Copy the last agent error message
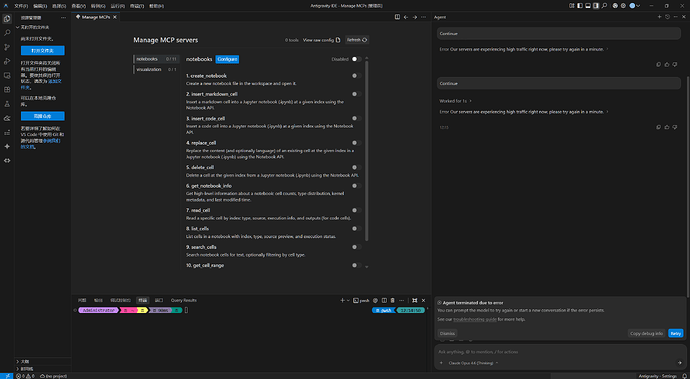The image size is (690, 379). click(x=658, y=127)
